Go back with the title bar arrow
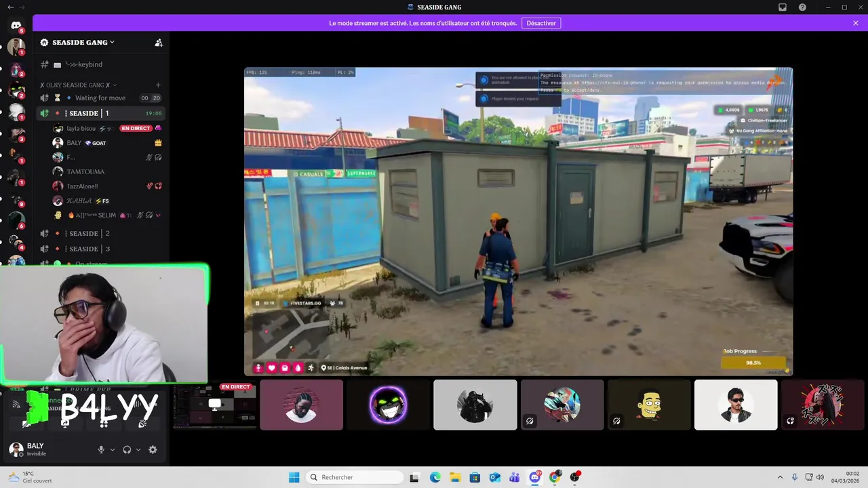This screenshot has width=868, height=488. coord(10,7)
